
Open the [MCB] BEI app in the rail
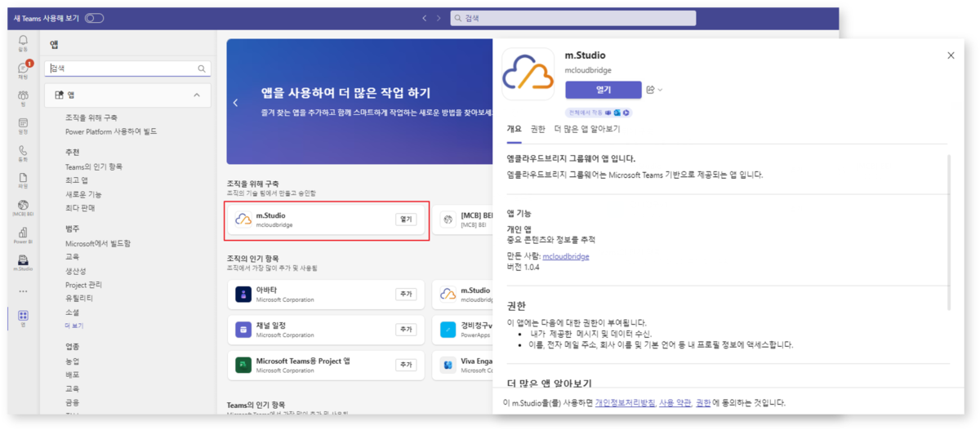pos(23,207)
